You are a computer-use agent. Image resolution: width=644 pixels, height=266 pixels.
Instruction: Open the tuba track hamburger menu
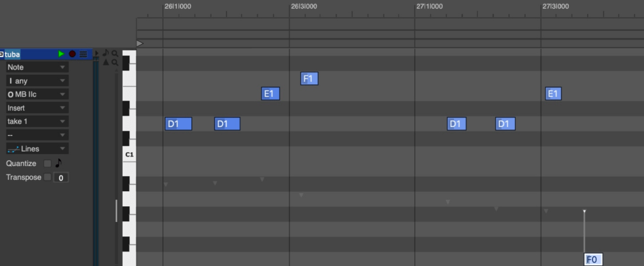click(x=83, y=54)
